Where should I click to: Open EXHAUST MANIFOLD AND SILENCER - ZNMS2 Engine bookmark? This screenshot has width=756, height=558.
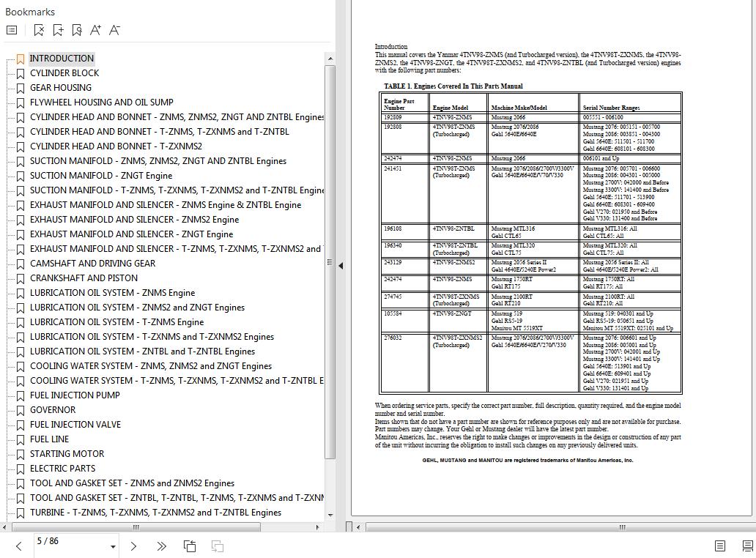coord(135,220)
